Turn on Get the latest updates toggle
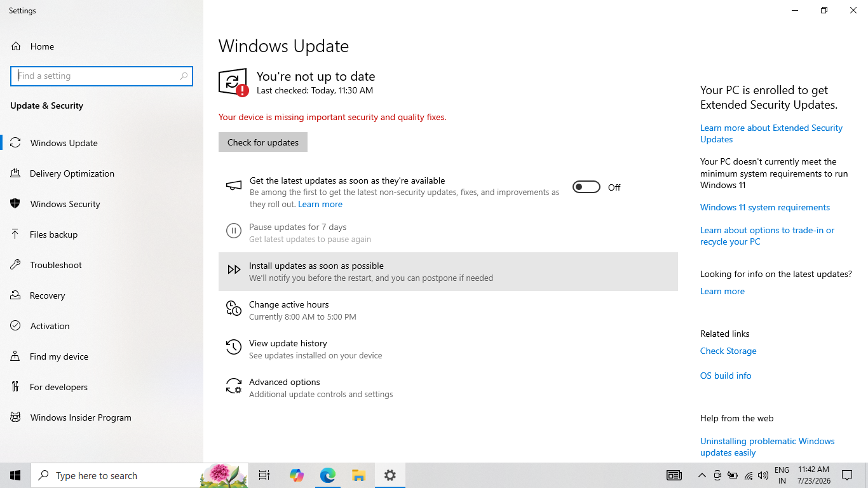The image size is (868, 488). pyautogui.click(x=586, y=187)
